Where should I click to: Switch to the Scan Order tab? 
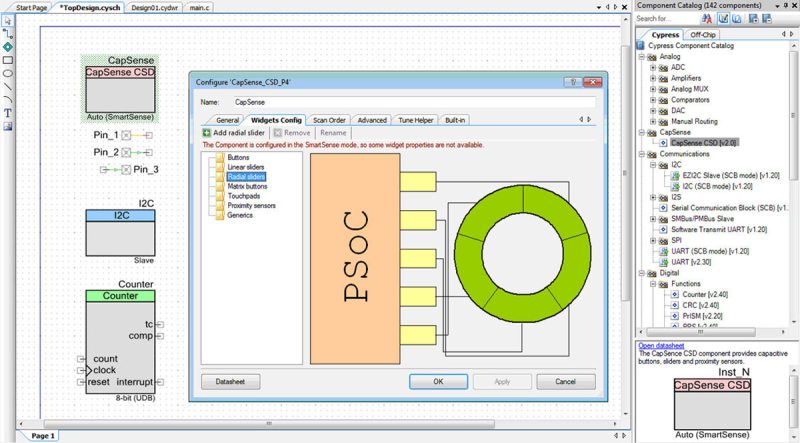point(329,120)
